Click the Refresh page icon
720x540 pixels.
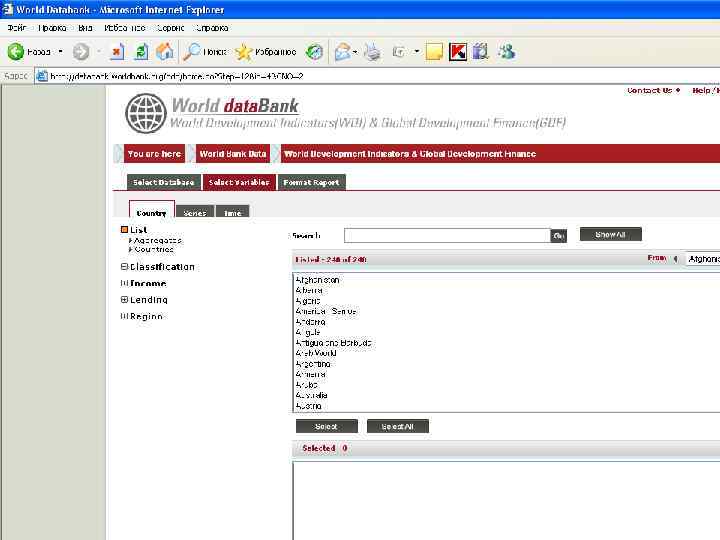click(141, 51)
